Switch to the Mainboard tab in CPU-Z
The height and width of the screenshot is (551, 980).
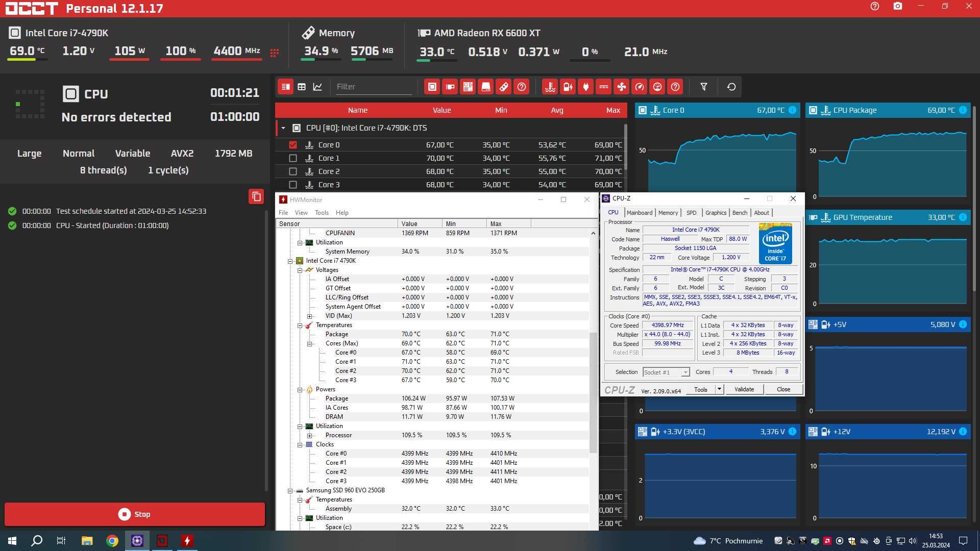[x=640, y=213]
